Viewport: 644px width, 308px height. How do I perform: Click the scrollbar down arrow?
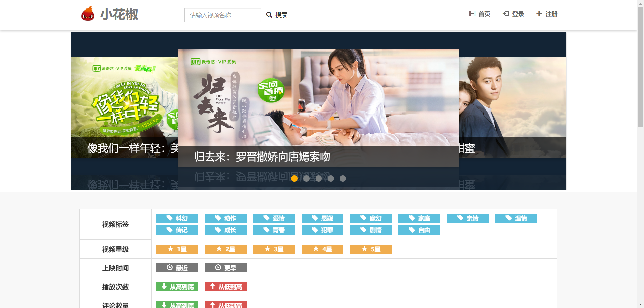(x=640, y=305)
